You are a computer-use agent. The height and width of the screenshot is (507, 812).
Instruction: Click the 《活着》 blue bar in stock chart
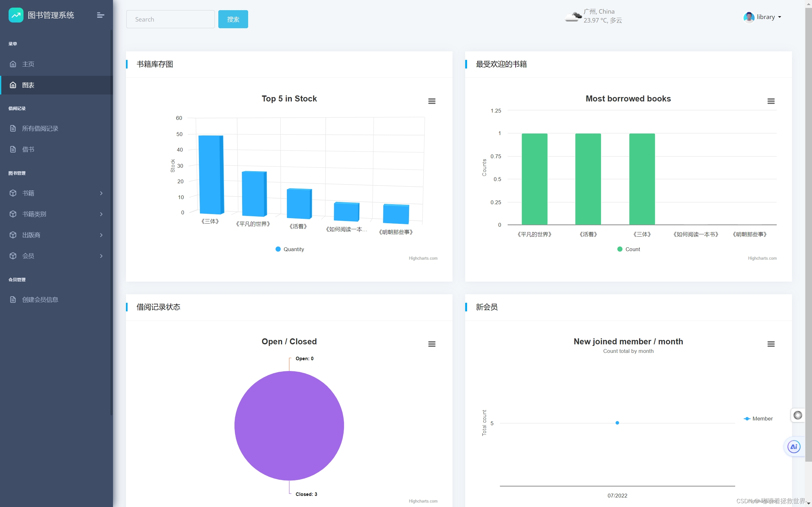[x=299, y=204]
